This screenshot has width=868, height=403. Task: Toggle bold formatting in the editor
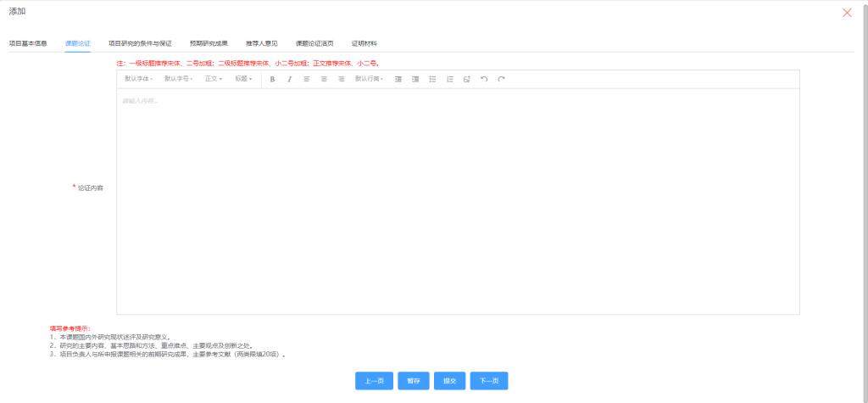click(272, 79)
